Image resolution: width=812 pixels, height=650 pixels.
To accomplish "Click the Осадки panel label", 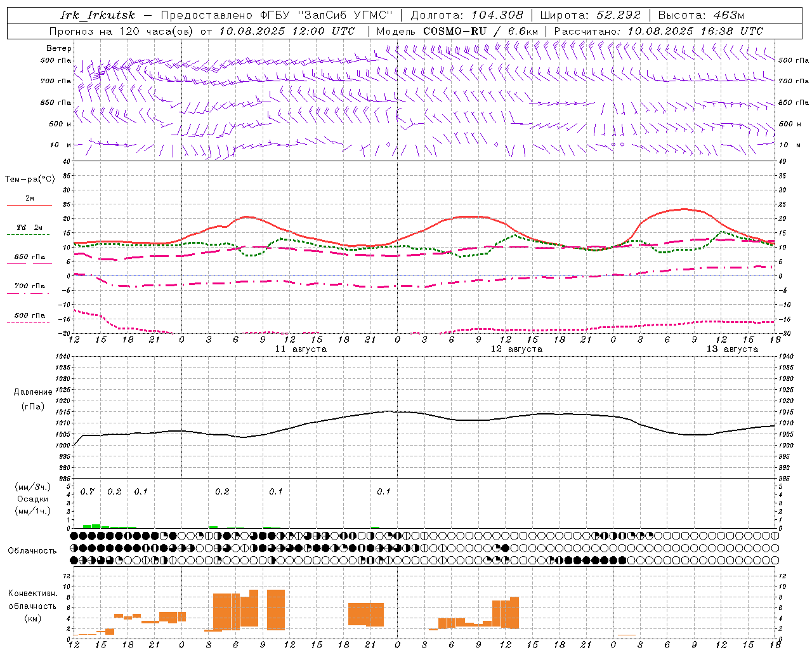I will pos(33,499).
